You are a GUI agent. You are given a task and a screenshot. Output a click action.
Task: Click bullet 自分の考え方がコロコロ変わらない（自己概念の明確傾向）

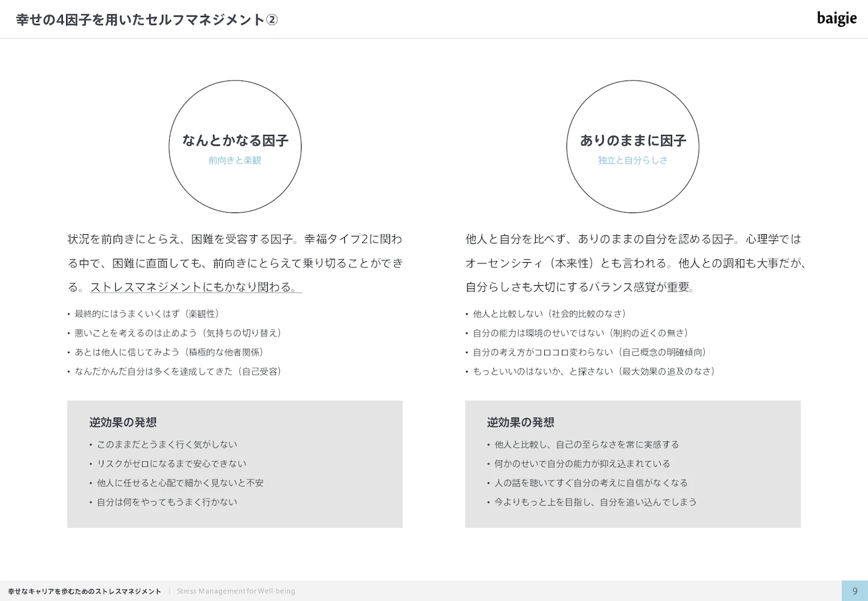(x=586, y=352)
